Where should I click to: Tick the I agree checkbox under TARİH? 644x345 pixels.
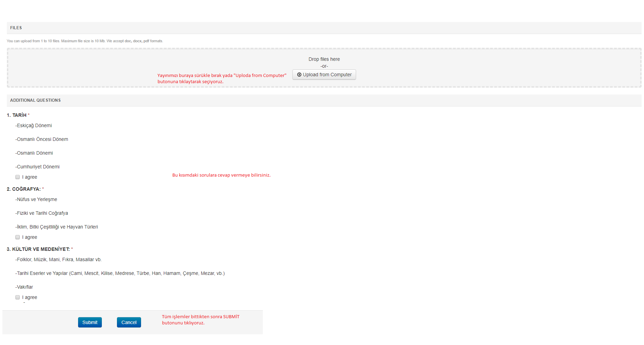click(18, 177)
